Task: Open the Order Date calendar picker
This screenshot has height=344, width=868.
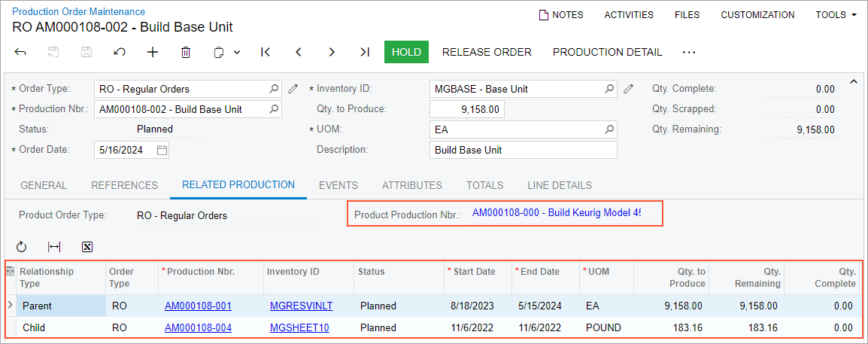Action: point(162,150)
